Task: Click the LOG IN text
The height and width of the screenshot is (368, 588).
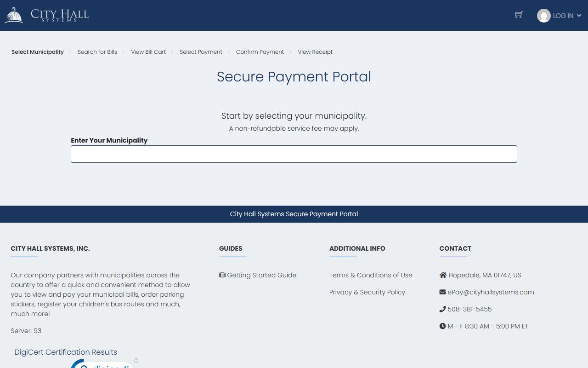Action: [563, 16]
